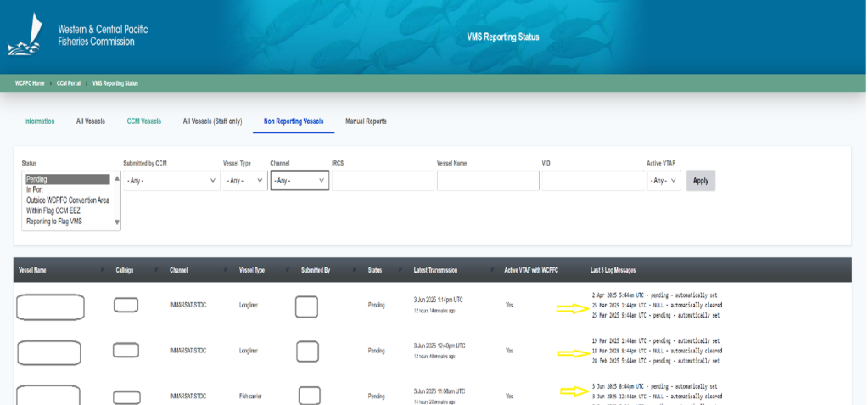Click Status list scroll-down arrow
This screenshot has height=405, width=868.
pyautogui.click(x=117, y=222)
